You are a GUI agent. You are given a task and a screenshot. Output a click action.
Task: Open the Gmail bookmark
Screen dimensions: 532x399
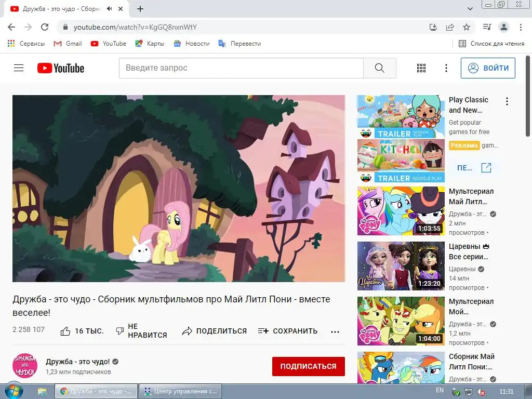pyautogui.click(x=68, y=44)
